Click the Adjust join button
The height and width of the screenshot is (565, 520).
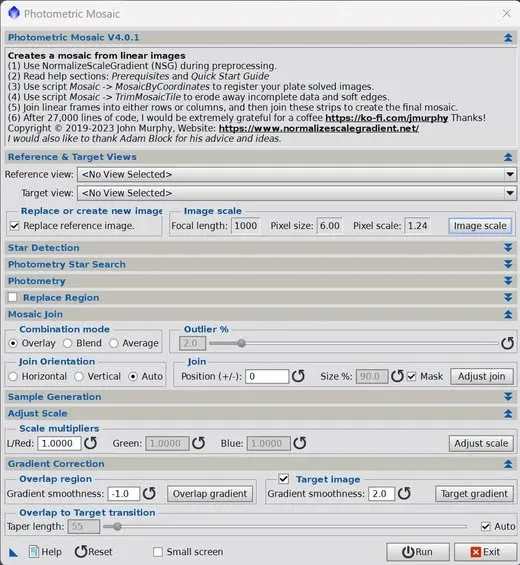(x=482, y=377)
